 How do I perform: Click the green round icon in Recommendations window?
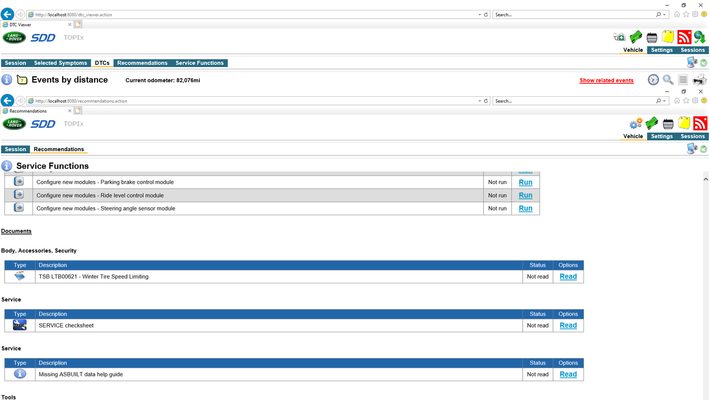point(704,149)
